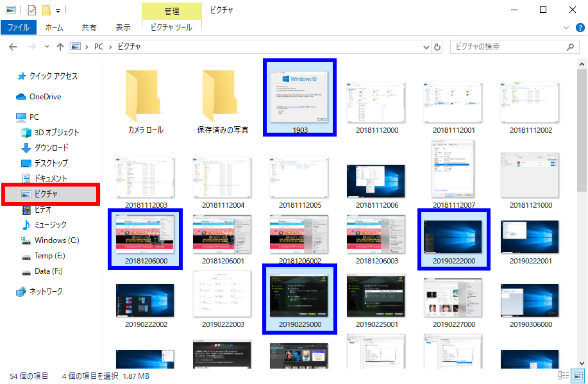Select the PC computer icon in sidebar
The width and height of the screenshot is (588, 384).
tap(21, 117)
